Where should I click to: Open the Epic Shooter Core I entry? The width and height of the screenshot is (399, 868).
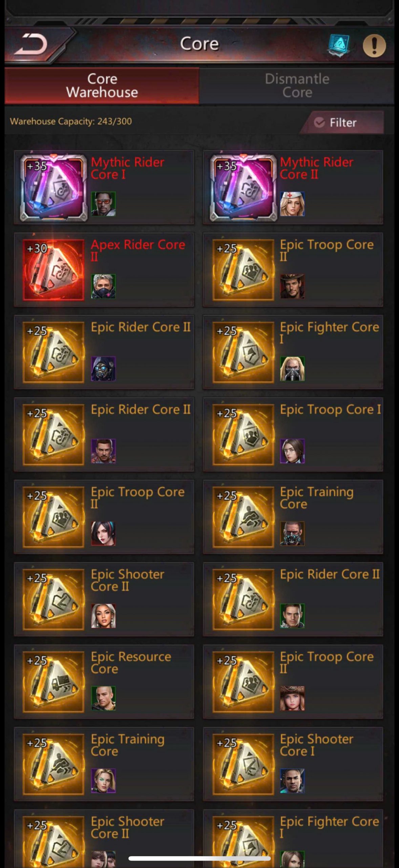293,764
